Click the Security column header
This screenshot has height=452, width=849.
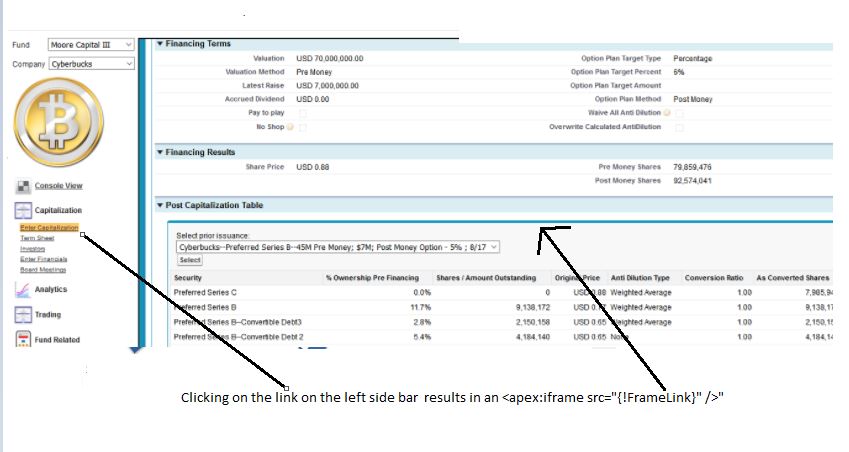pyautogui.click(x=188, y=278)
